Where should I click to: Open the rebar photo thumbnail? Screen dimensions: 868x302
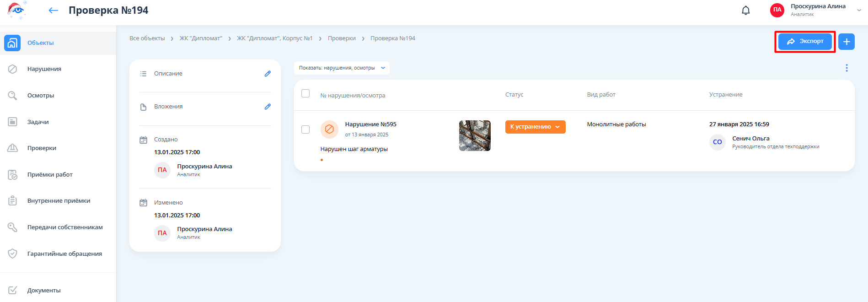tap(475, 135)
